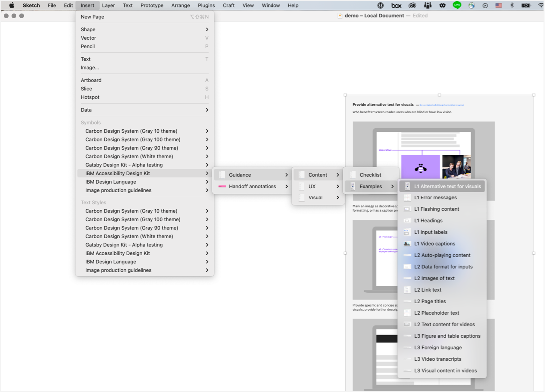545x392 pixels.
Task: Expand the Shape submenu
Action: (x=145, y=29)
